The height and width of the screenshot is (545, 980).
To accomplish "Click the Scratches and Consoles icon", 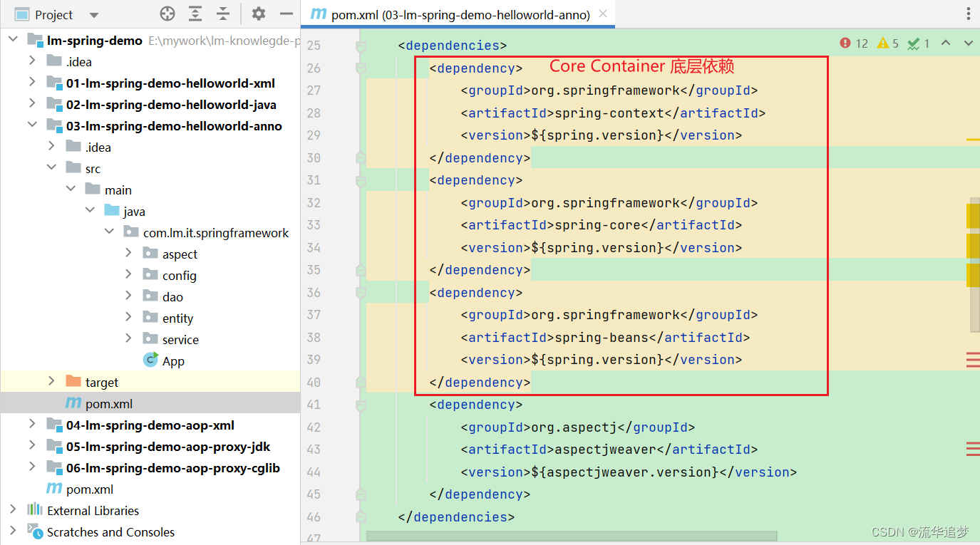I will (35, 531).
